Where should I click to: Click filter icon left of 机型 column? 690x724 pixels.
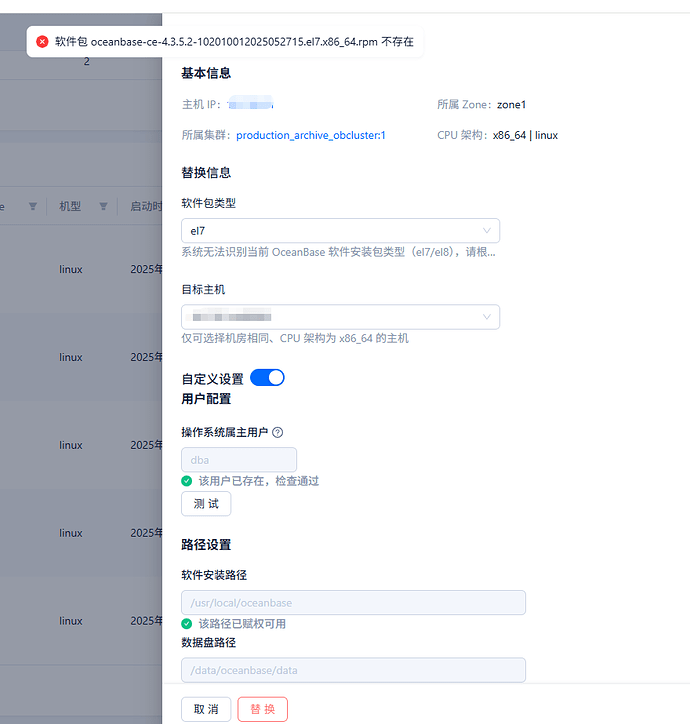(33, 206)
